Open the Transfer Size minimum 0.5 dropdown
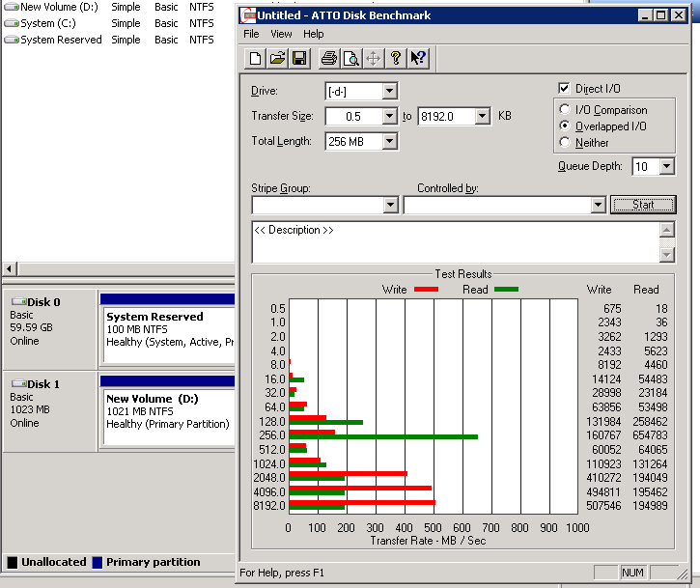700x588 pixels. (389, 116)
